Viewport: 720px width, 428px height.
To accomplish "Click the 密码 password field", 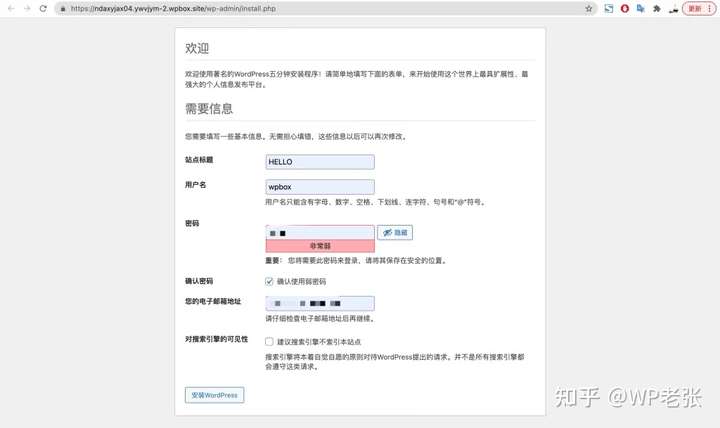I will [x=320, y=233].
